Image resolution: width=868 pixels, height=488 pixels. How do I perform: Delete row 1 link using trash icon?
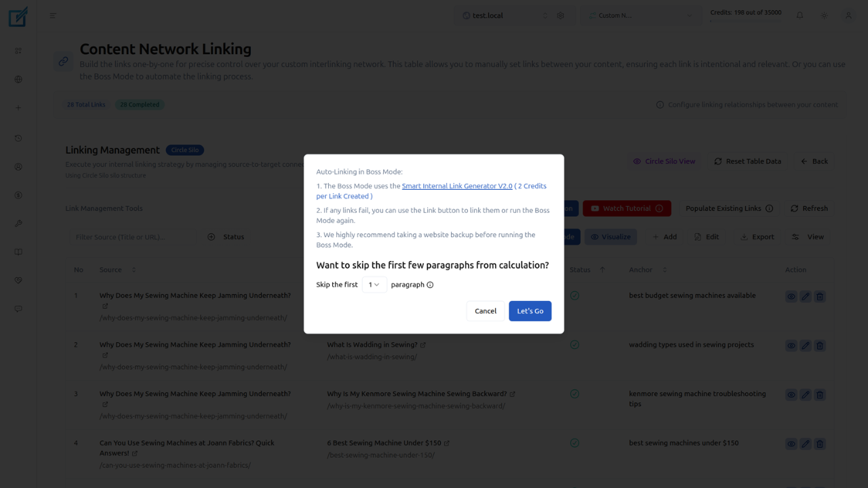tap(819, 296)
